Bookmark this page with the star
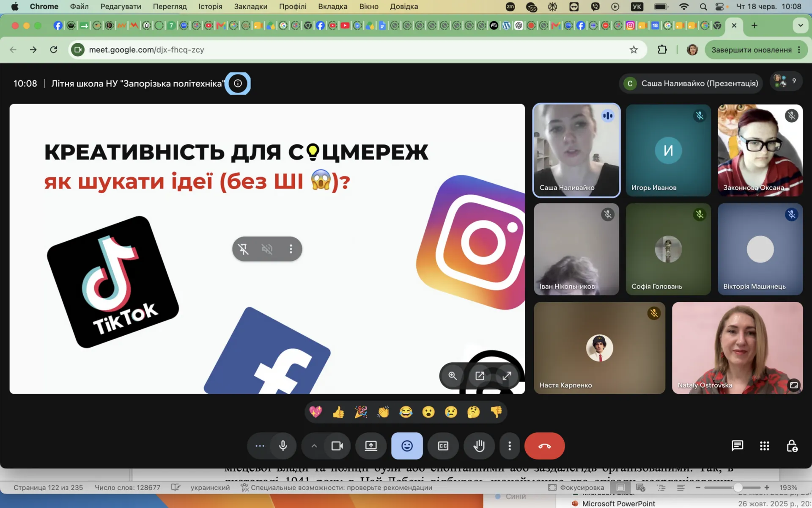This screenshot has width=812, height=508. click(x=634, y=50)
